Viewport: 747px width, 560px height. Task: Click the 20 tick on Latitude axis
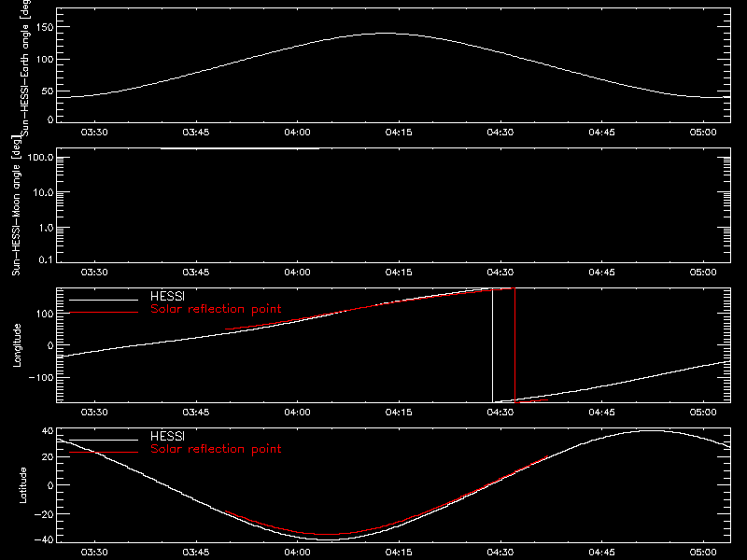[x=48, y=457]
